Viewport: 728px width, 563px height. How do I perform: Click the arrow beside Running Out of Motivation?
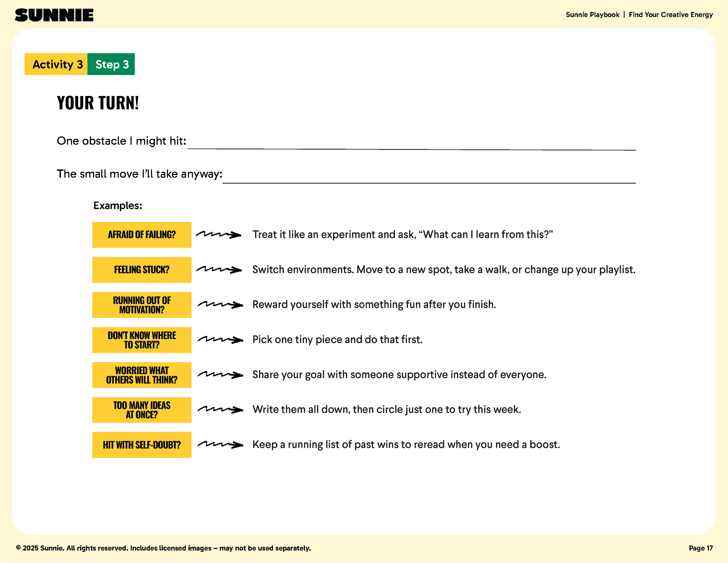click(220, 305)
